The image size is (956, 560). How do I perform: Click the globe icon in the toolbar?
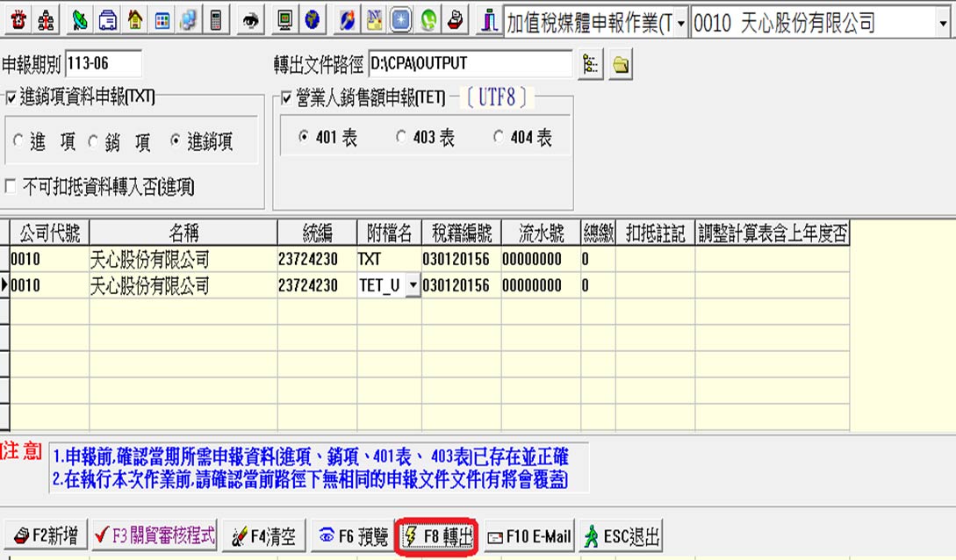point(313,20)
